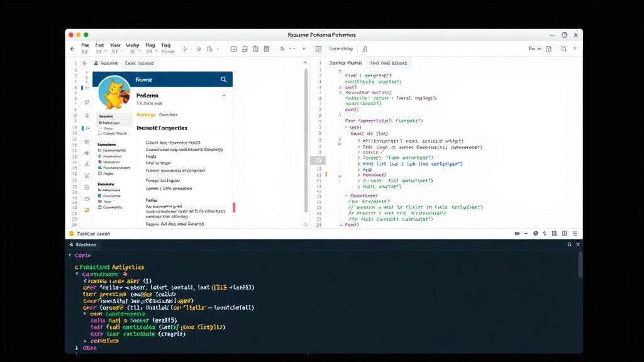Toggle the circle icon in the terminal panel header
This screenshot has width=644, height=362.
(569, 244)
